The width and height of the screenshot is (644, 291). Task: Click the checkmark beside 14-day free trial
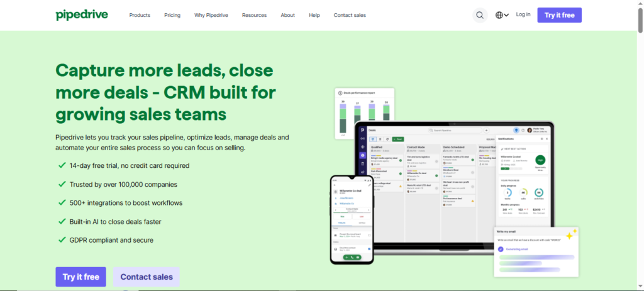pyautogui.click(x=62, y=166)
